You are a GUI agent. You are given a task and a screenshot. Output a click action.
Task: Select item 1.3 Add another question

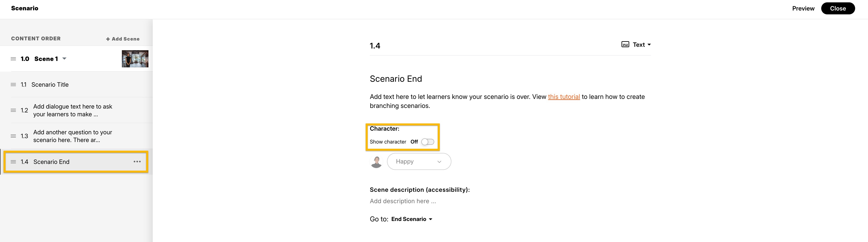click(73, 136)
